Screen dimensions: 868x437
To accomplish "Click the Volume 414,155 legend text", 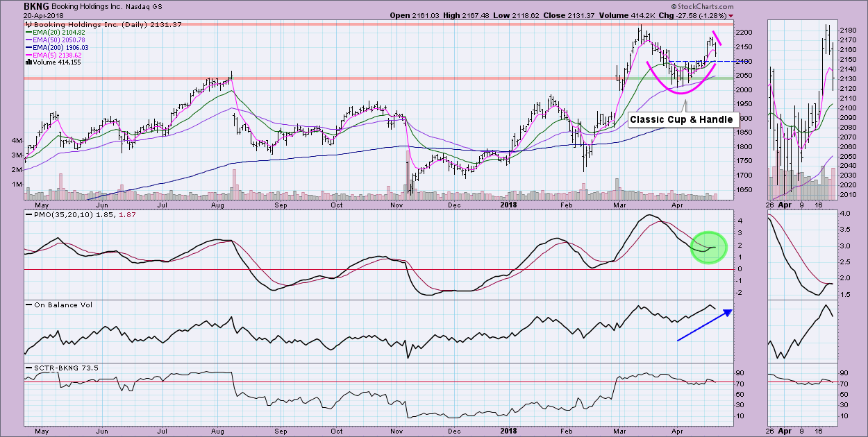I will [x=58, y=62].
